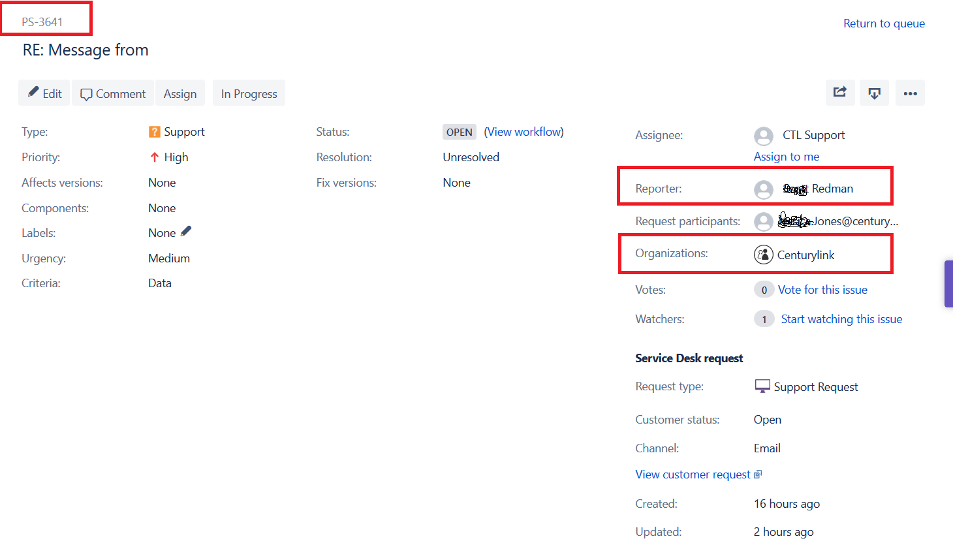Click the purple feedback tab on right edge
Viewport: 953px width, 560px height.
click(948, 284)
